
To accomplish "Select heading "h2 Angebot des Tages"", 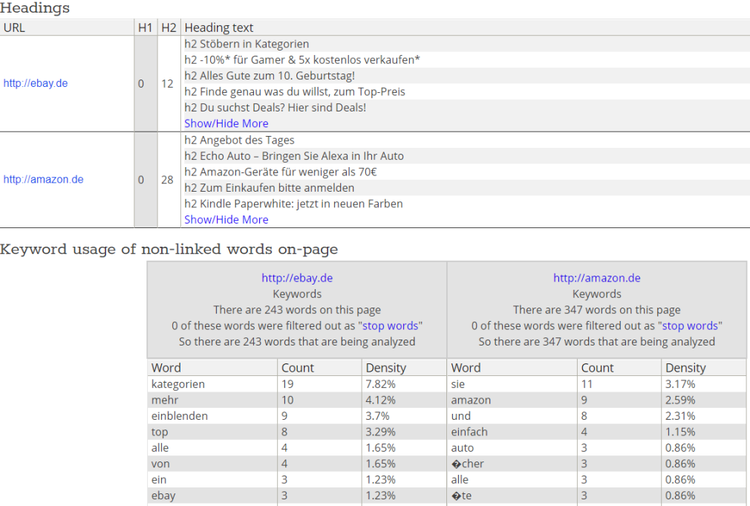I will pos(239,140).
